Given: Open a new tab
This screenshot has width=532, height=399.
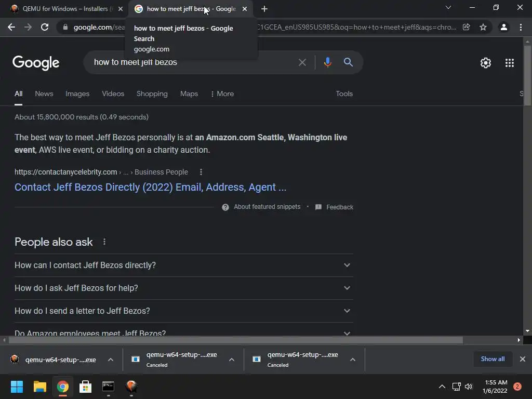Looking at the screenshot, I should coord(264,9).
